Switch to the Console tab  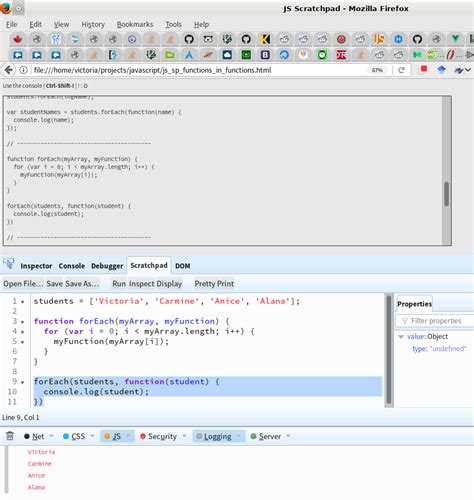click(x=72, y=266)
